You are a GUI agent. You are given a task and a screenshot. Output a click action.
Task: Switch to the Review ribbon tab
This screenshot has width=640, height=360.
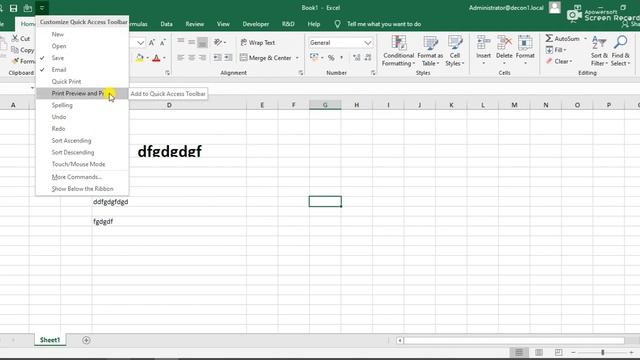coord(195,24)
